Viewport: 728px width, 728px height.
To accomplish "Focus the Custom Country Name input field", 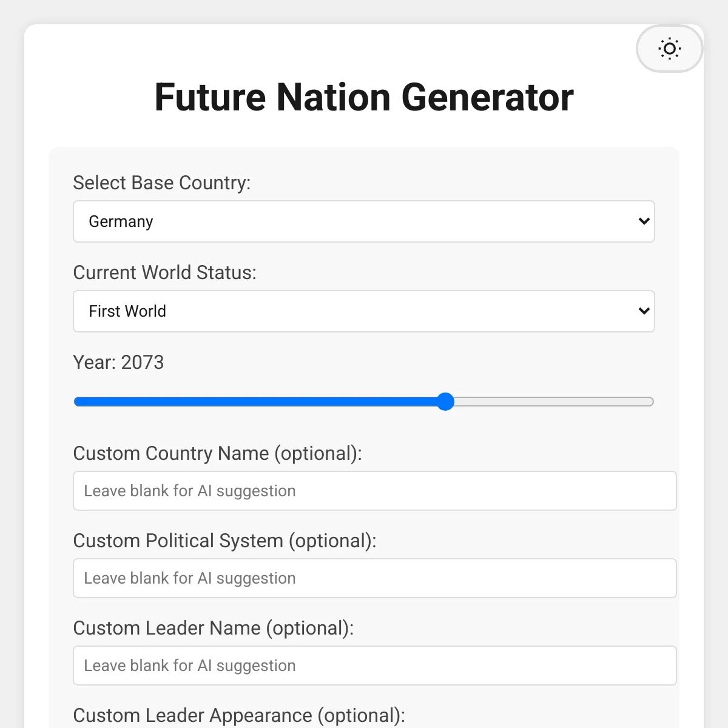I will (374, 491).
